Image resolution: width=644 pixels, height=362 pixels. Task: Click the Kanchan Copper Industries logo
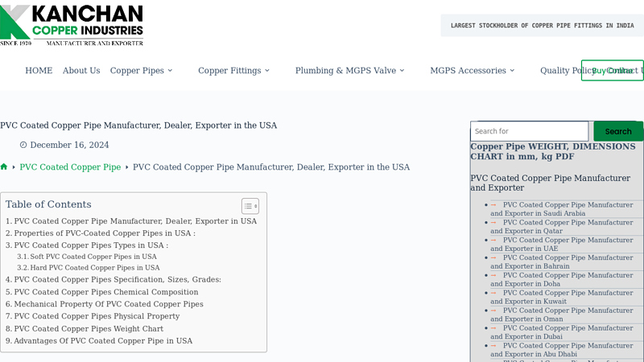point(72,25)
